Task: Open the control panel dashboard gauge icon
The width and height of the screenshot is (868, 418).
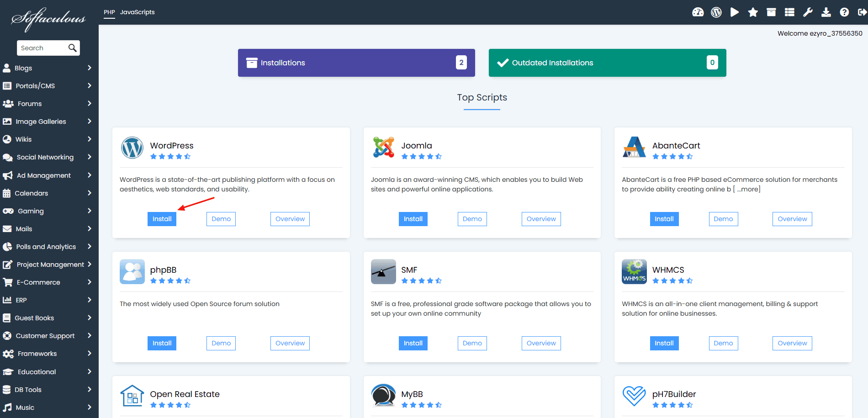Action: pyautogui.click(x=698, y=12)
